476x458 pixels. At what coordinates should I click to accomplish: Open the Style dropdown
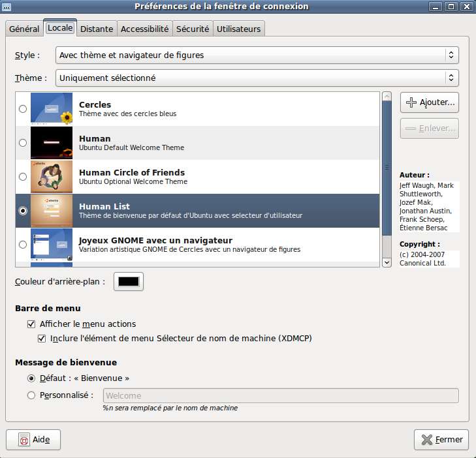tap(257, 55)
